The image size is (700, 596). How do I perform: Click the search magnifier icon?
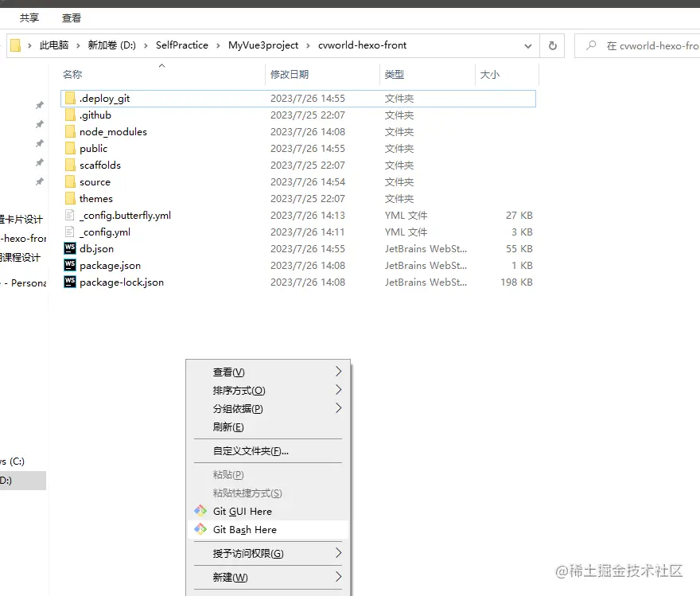[x=591, y=45]
